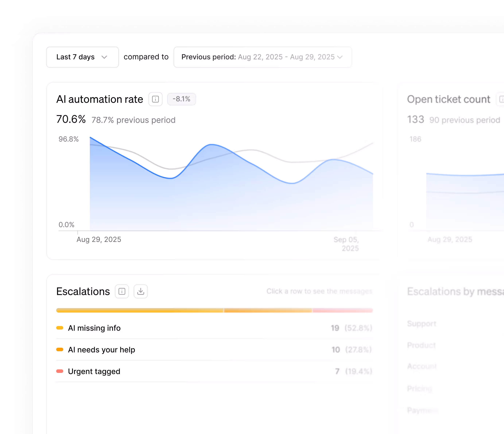Open the Last 7 days dropdown

coord(82,57)
